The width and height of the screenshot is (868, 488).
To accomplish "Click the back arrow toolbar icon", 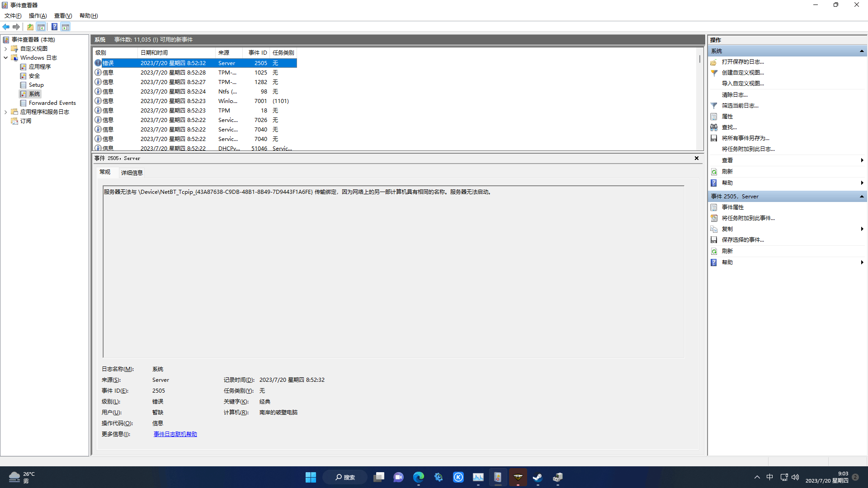I will click(6, 27).
